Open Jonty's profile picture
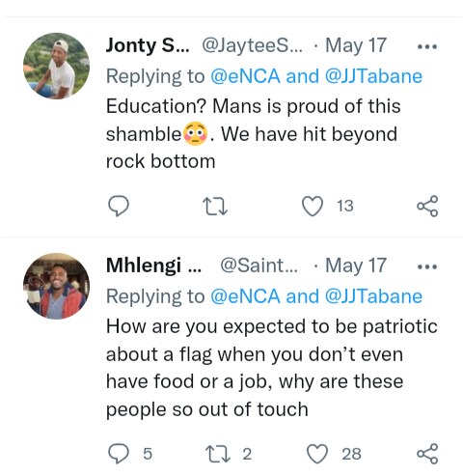Image resolution: width=463 pixels, height=476 pixels. (56, 66)
